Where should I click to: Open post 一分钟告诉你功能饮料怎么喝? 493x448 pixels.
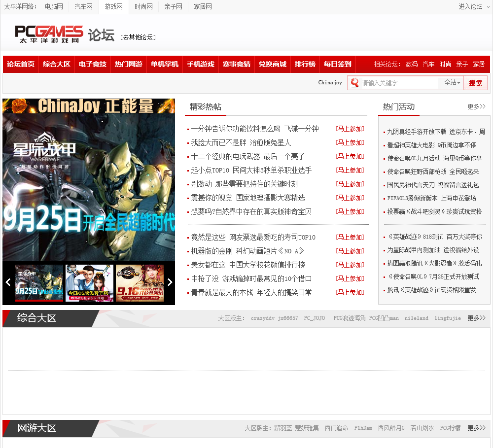click(x=255, y=129)
